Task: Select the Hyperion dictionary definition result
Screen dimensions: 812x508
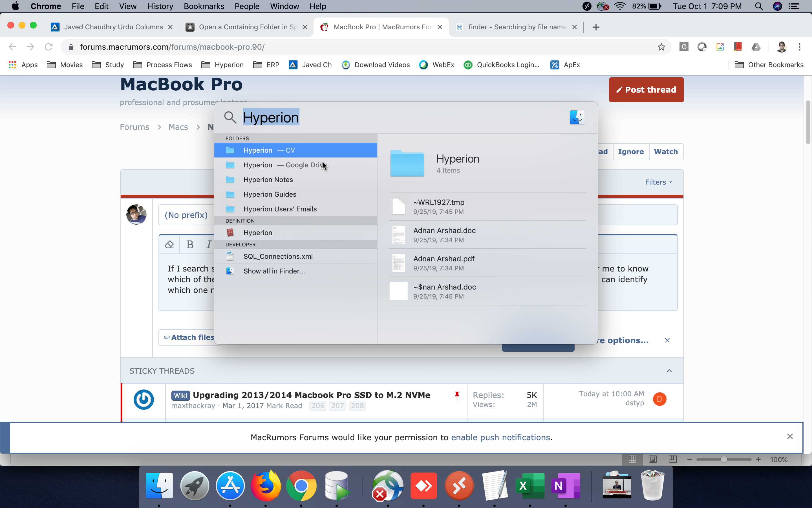Action: click(x=295, y=233)
